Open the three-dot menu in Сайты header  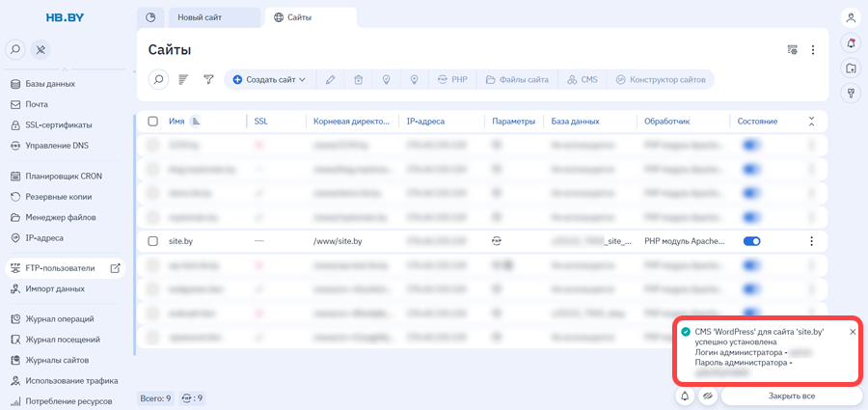(813, 50)
